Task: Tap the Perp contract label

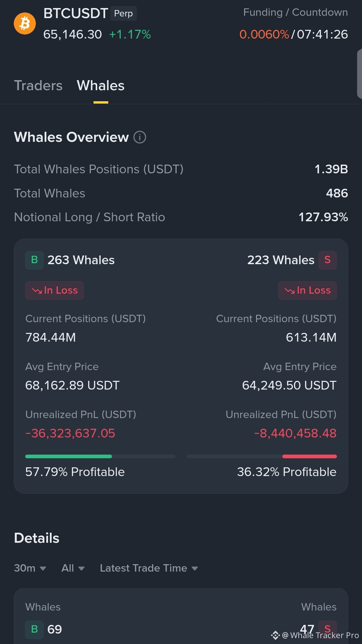Action: (123, 13)
